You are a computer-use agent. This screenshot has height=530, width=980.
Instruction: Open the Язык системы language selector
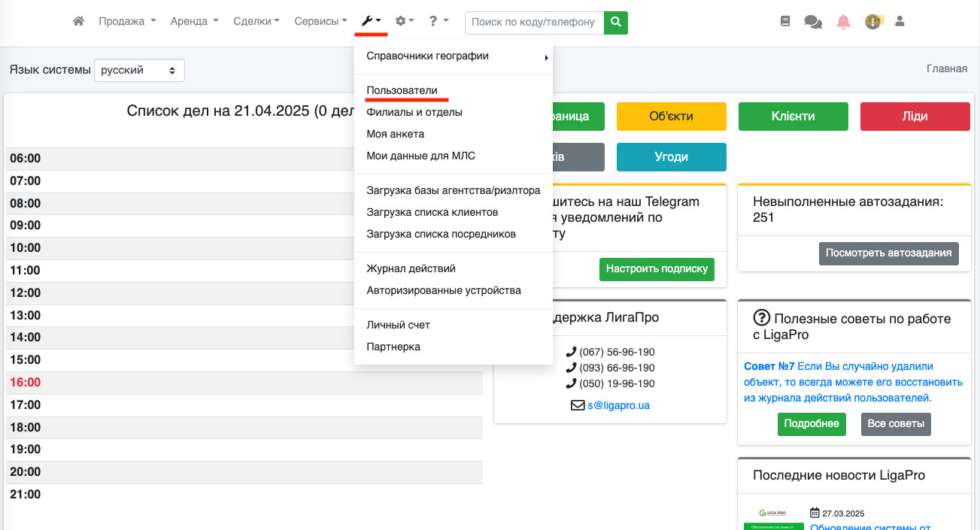(139, 70)
